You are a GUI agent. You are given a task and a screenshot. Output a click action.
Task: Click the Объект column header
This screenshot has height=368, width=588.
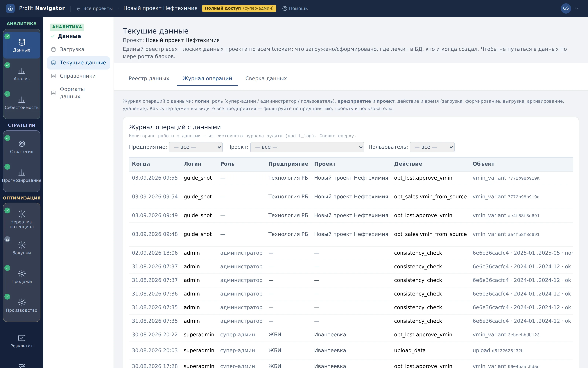tap(483, 164)
